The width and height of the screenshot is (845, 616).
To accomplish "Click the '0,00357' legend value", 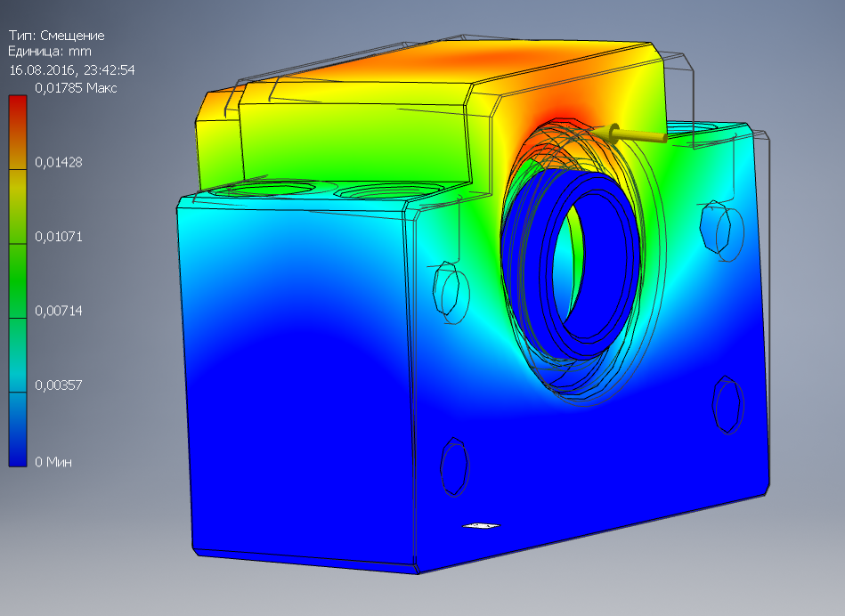I will (59, 385).
